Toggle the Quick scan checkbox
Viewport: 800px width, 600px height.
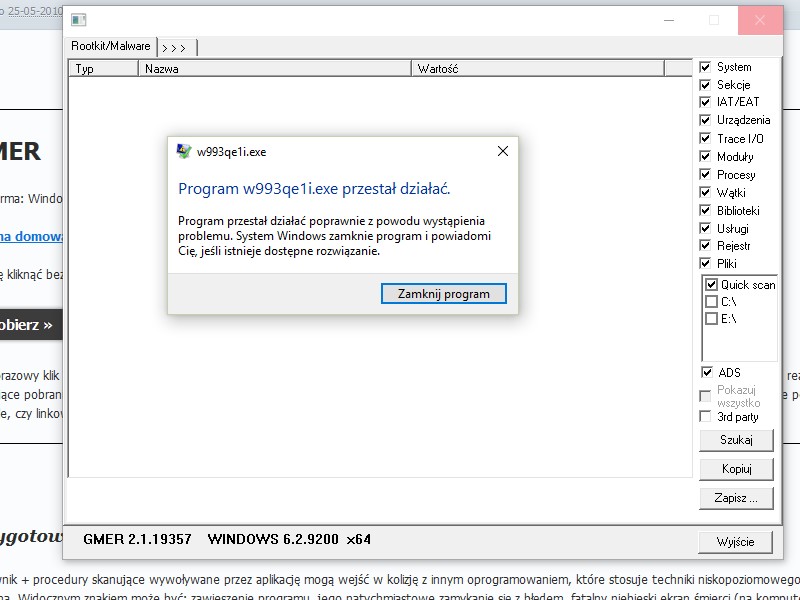click(711, 284)
